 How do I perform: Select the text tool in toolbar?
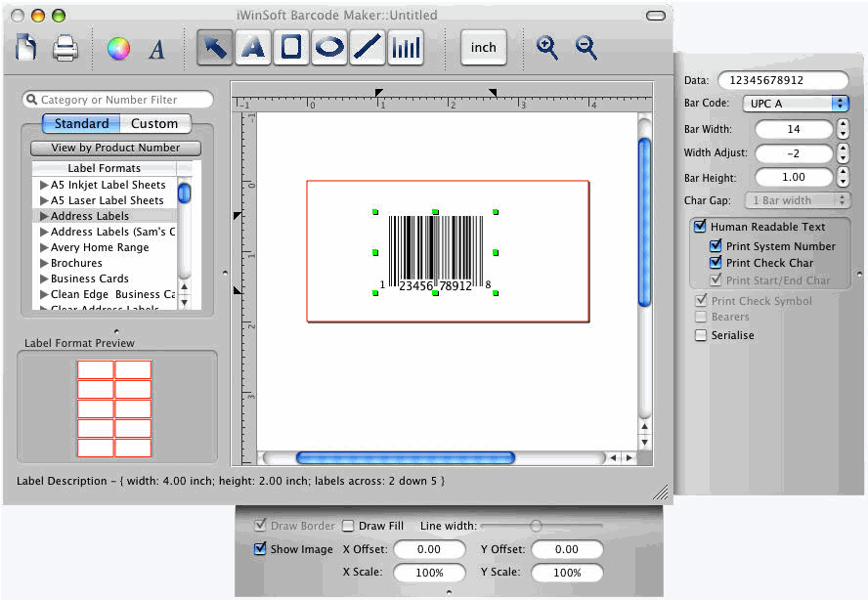coord(253,47)
